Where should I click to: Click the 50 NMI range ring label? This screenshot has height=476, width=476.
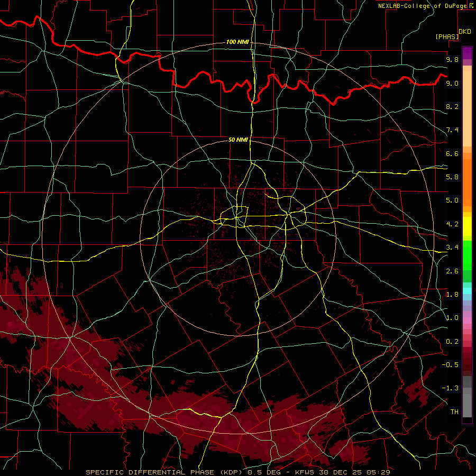tap(239, 140)
